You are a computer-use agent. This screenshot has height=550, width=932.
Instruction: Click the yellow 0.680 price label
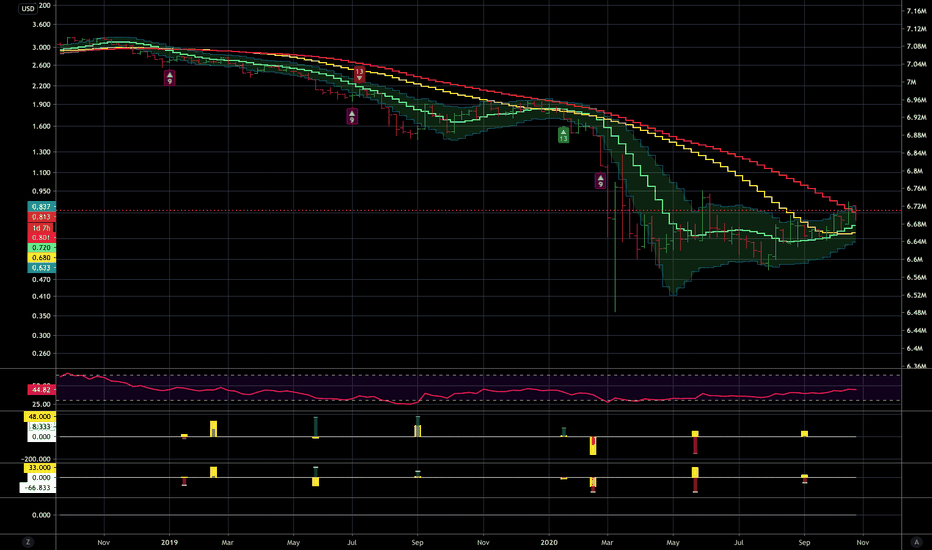[42, 257]
